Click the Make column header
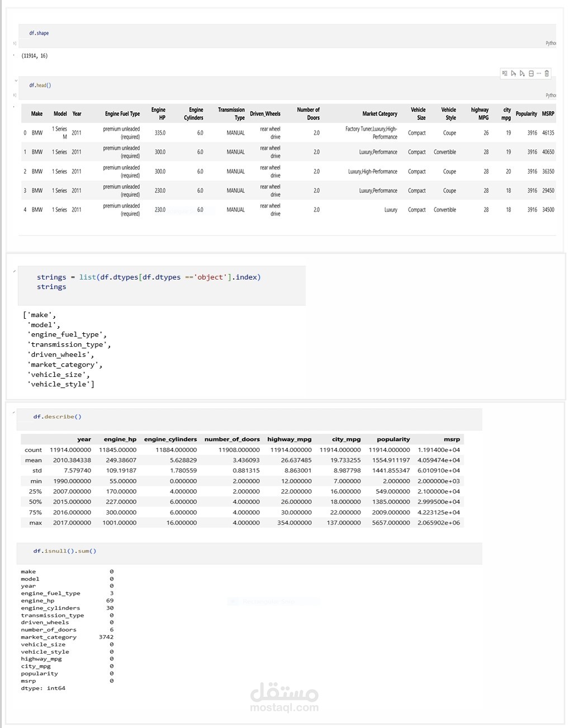 pos(37,114)
